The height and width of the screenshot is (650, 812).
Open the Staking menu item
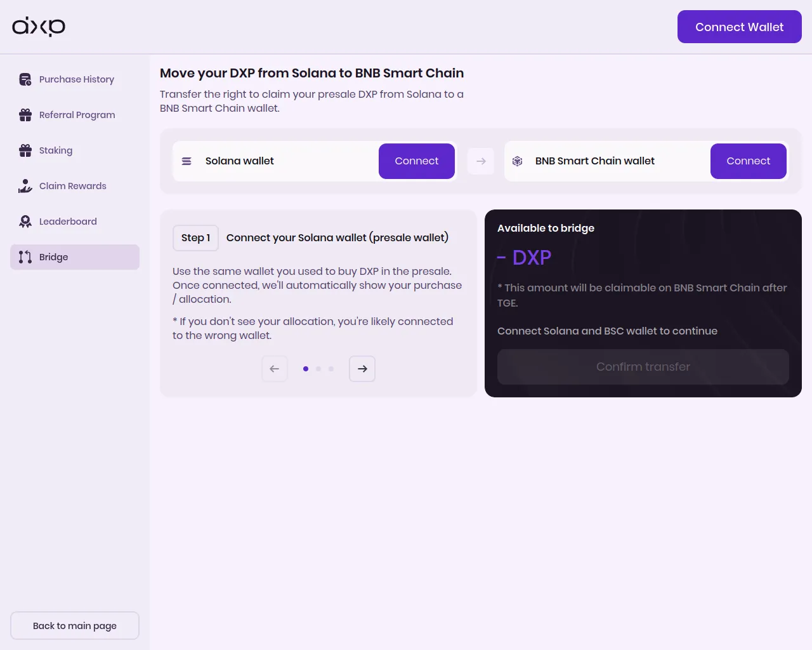click(x=56, y=150)
